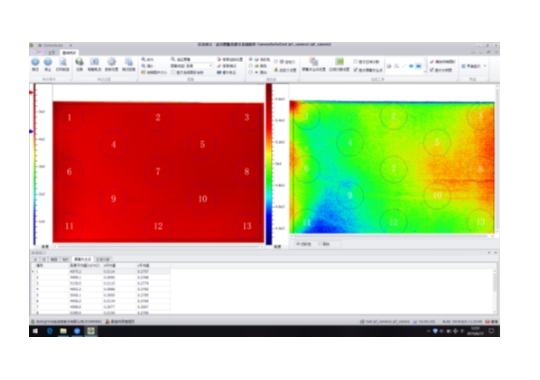Click the magnifier icon above the combo box

(x=173, y=59)
